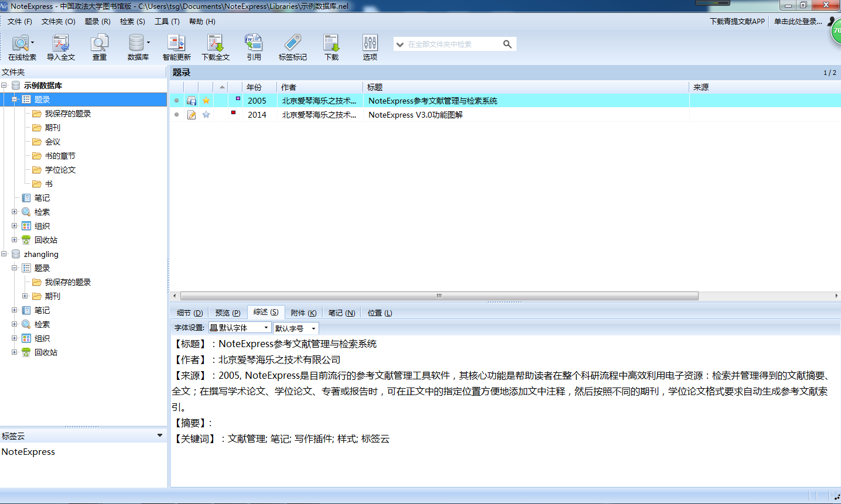Viewport: 841px width, 504px height.
Task: Toggle read status dot of 2014 record
Action: pos(176,115)
